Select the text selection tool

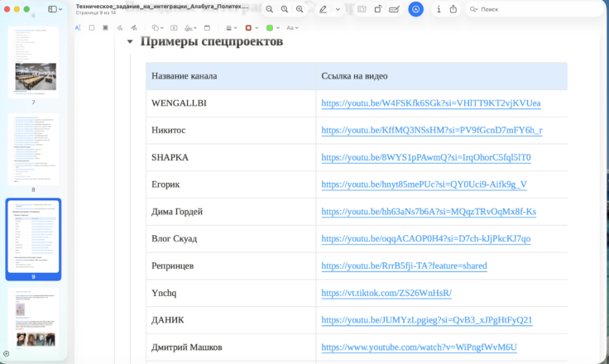[x=78, y=27]
